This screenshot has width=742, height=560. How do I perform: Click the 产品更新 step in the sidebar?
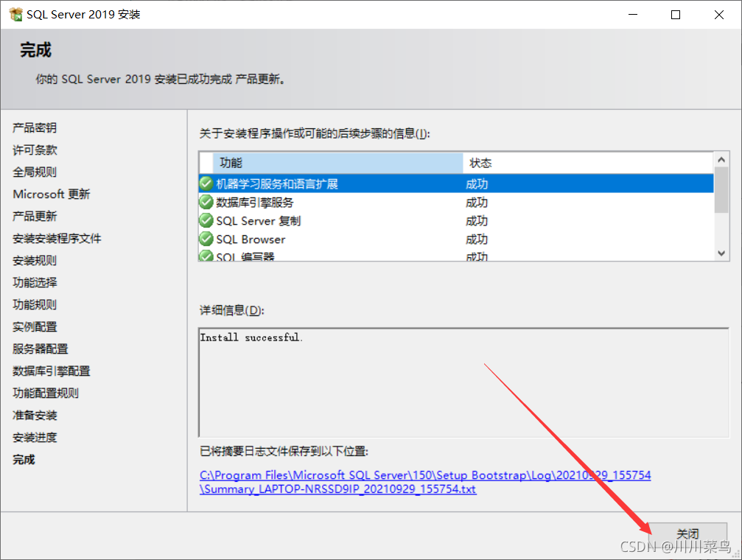click(35, 217)
